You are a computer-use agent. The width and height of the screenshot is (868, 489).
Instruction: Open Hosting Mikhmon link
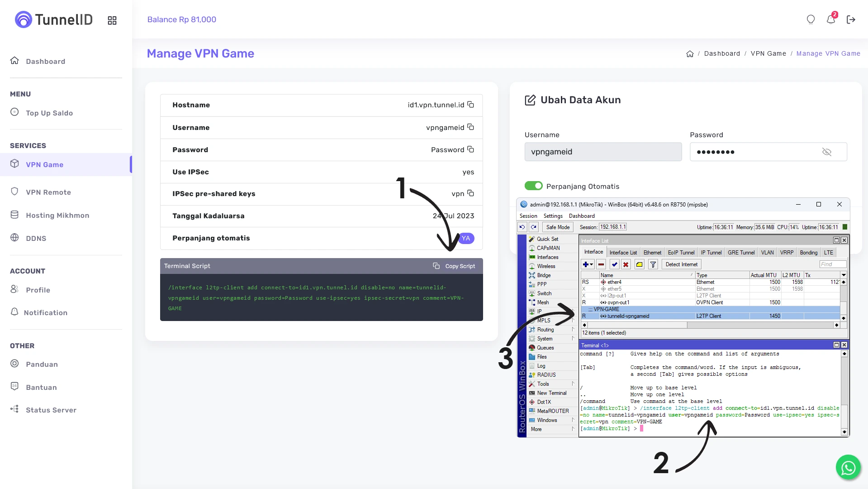(x=57, y=215)
